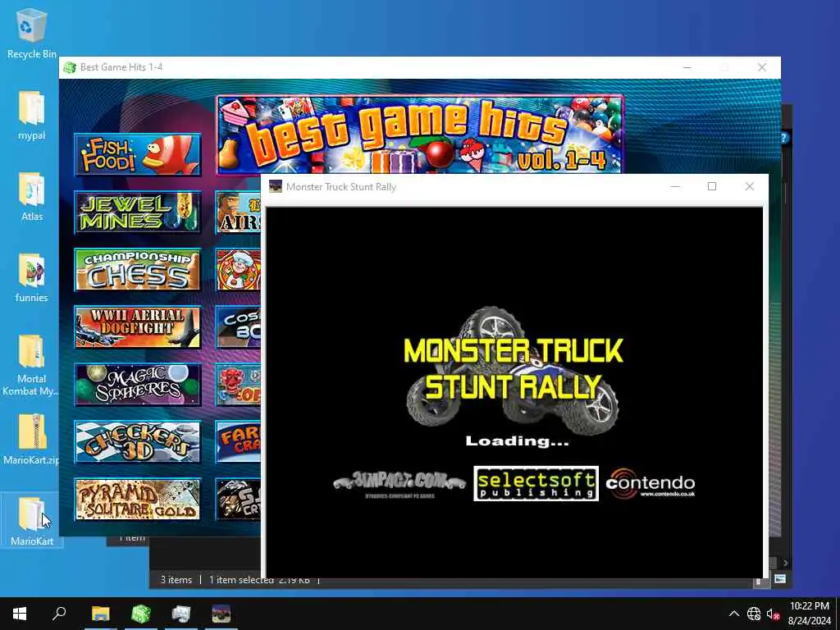Open the Jewel Mines game tile
840x630 pixels.
(138, 212)
